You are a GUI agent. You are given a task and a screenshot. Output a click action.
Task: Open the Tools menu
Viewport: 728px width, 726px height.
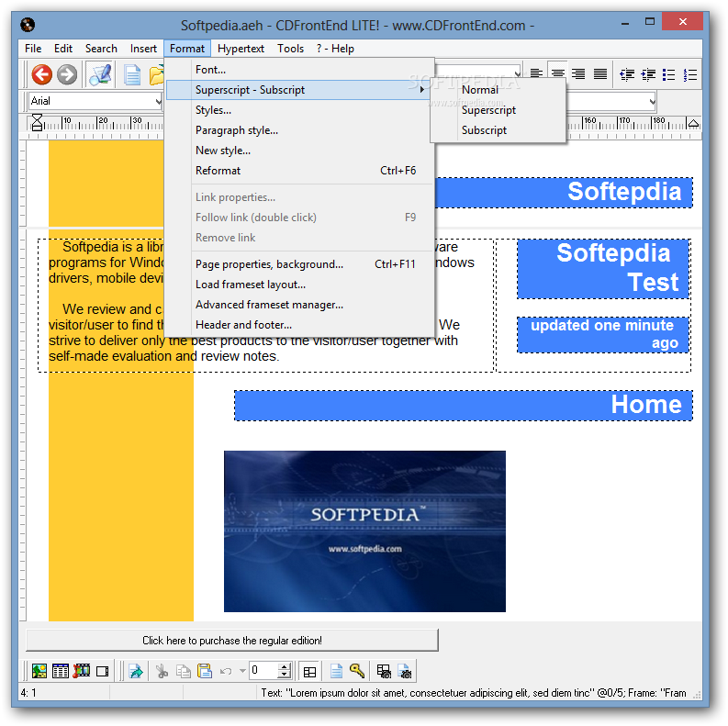point(291,49)
